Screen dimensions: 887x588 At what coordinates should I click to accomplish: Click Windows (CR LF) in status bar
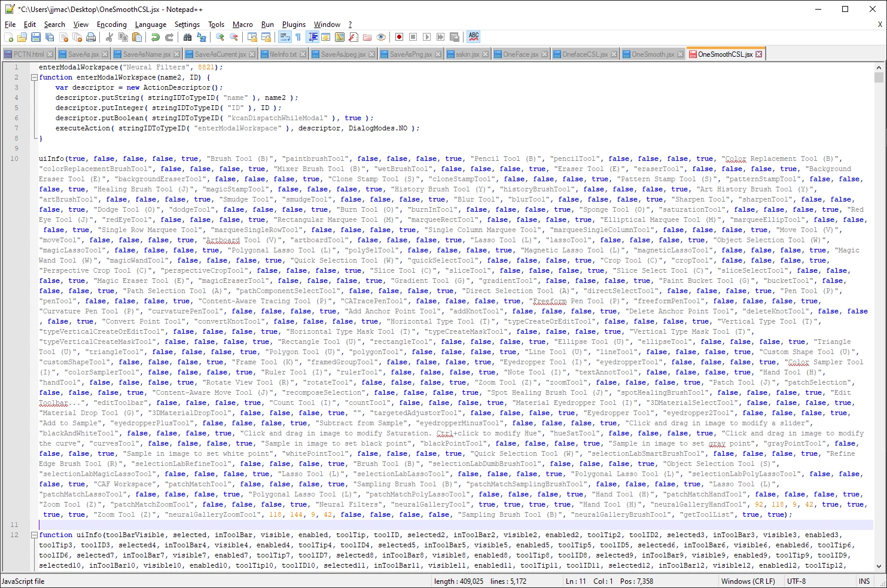tap(748, 581)
